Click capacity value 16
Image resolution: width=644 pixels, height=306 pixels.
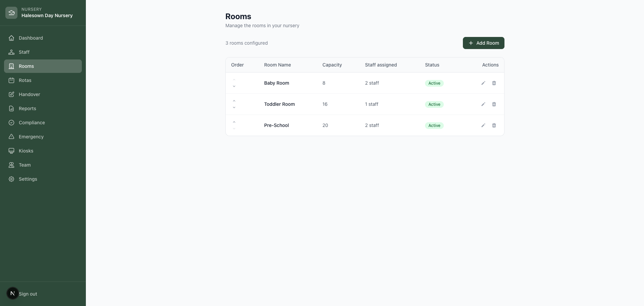[325, 104]
